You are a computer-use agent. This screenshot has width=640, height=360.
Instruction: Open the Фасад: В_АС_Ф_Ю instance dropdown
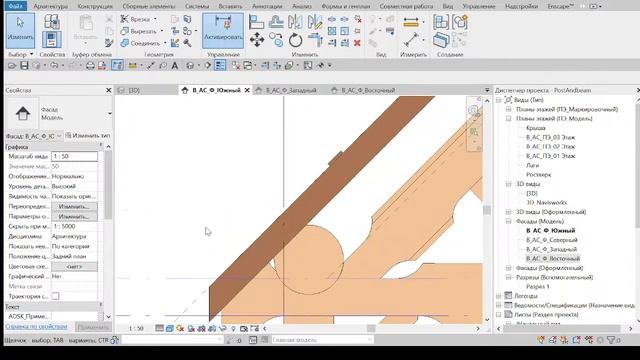point(59,136)
